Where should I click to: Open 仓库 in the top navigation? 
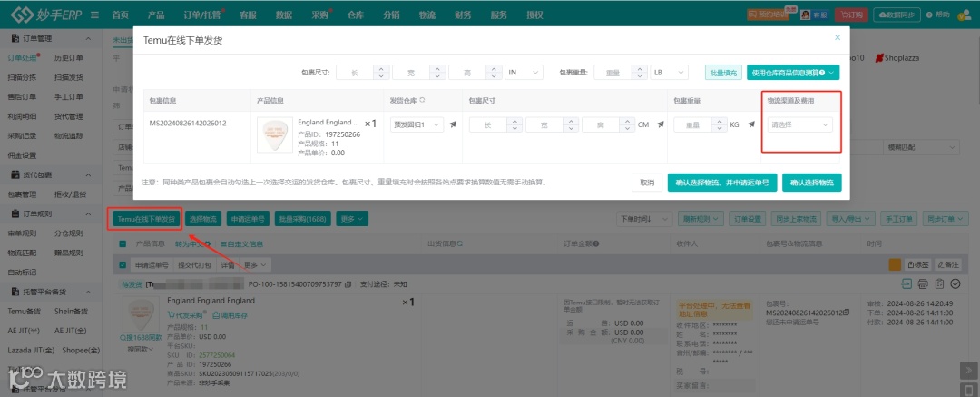pyautogui.click(x=355, y=15)
